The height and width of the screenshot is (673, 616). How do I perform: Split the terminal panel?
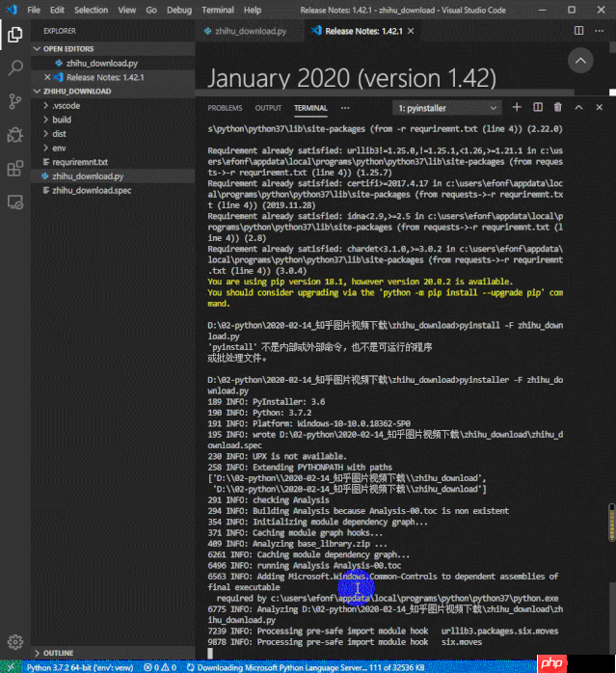coord(538,107)
